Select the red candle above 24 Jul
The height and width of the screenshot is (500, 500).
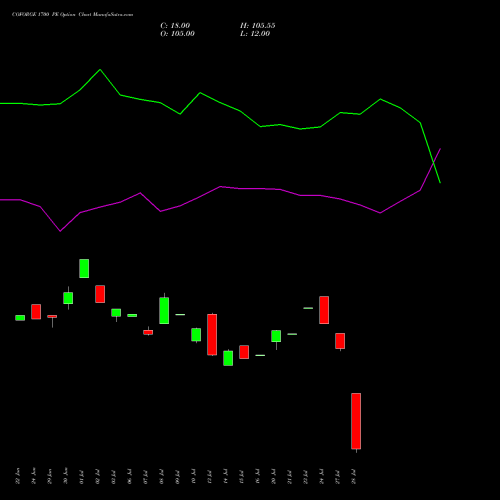(x=324, y=310)
